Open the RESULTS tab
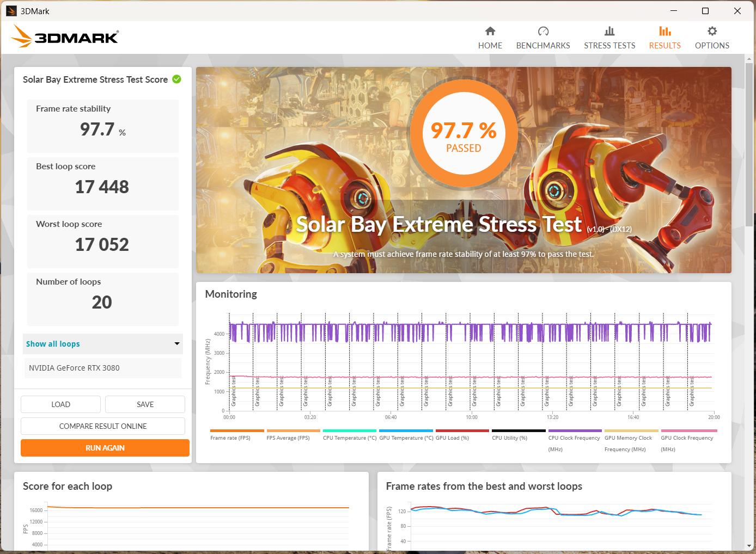 pos(665,38)
